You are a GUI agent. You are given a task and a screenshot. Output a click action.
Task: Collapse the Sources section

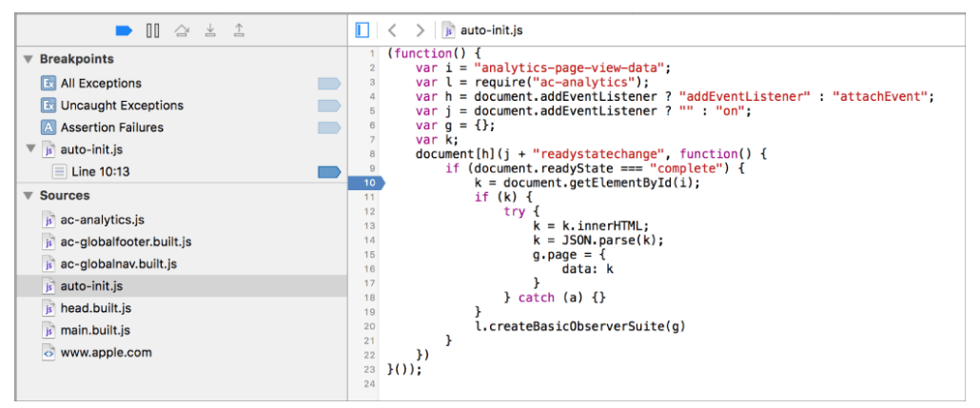(x=28, y=196)
